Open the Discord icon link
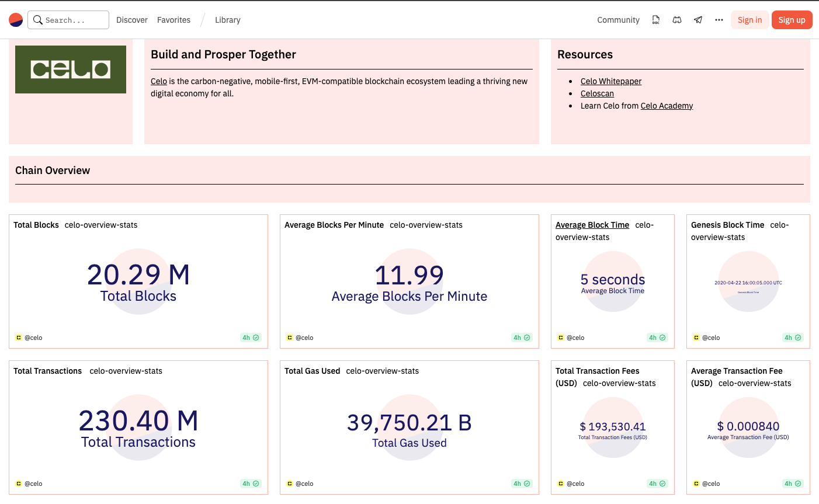 (677, 20)
